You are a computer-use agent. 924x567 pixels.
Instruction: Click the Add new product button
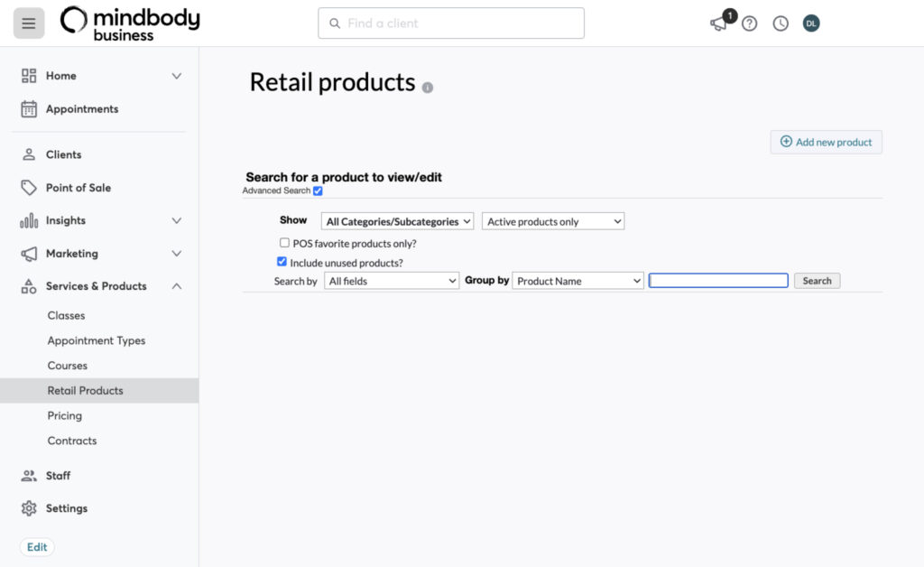tap(827, 142)
